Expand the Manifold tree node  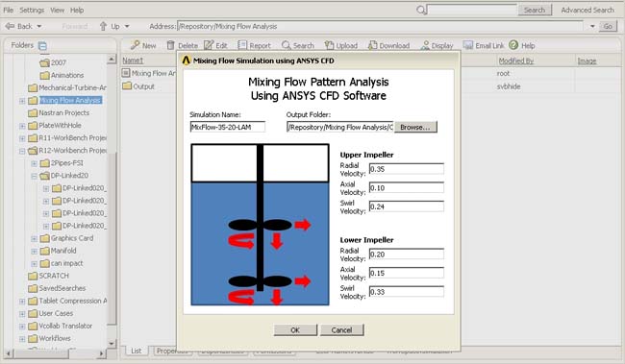(35, 252)
